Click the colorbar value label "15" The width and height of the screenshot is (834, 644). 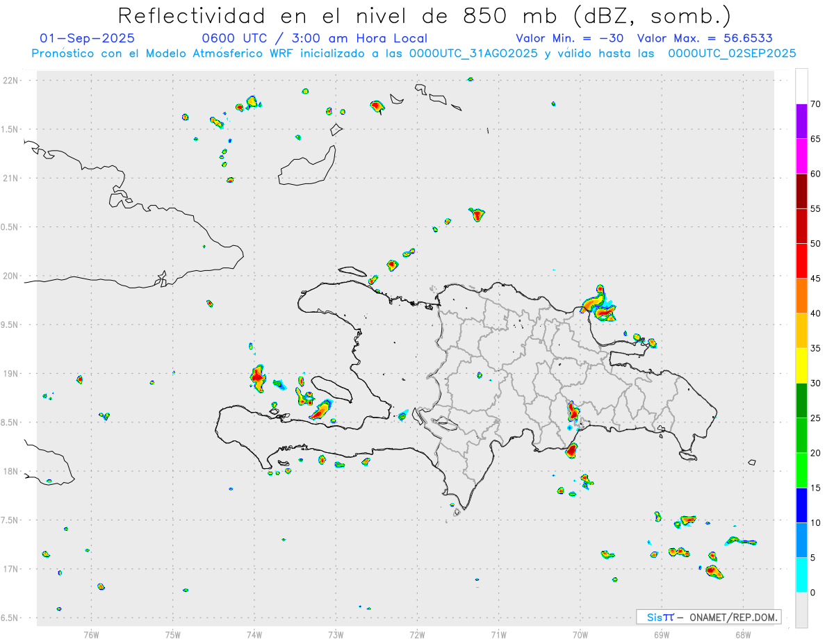click(x=815, y=488)
